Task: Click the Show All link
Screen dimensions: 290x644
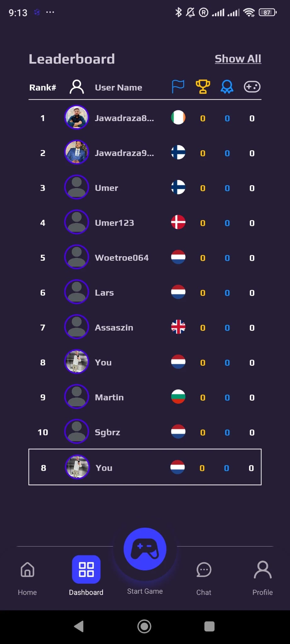Action: pos(238,59)
